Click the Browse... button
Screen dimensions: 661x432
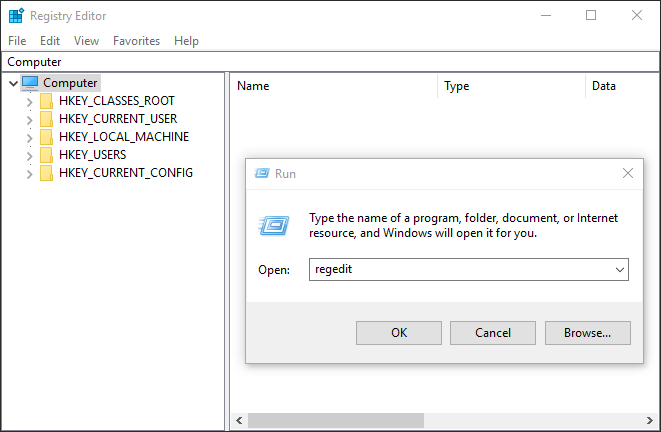tap(588, 333)
